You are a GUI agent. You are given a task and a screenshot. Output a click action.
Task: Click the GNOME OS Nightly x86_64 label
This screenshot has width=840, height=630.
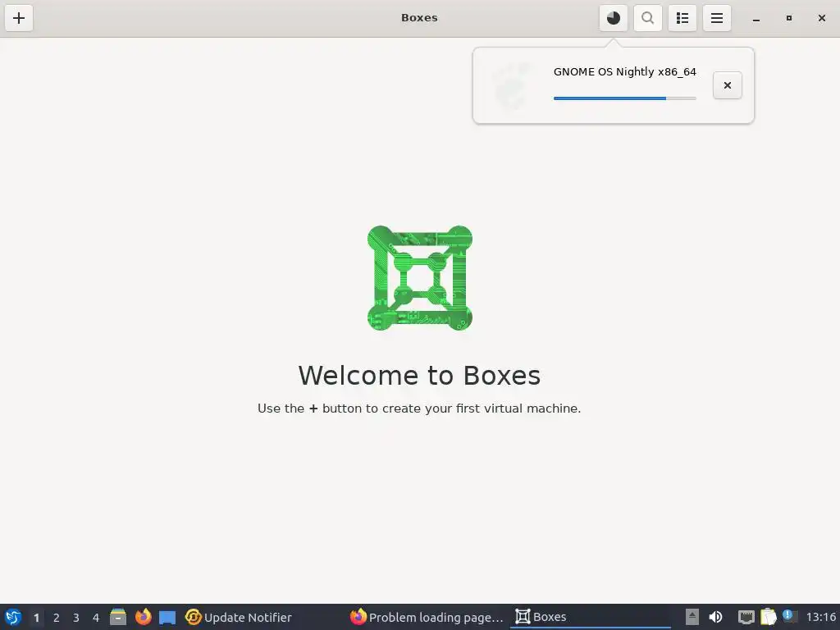[x=624, y=72]
